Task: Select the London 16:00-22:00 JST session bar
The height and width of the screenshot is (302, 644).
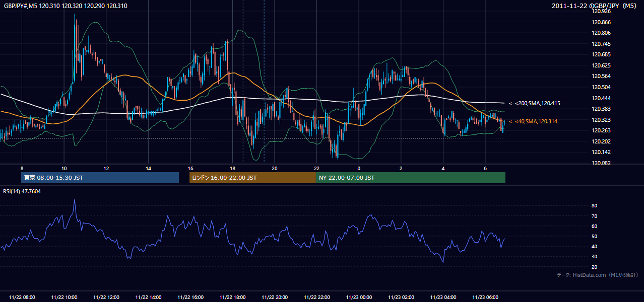Action: 252,178
